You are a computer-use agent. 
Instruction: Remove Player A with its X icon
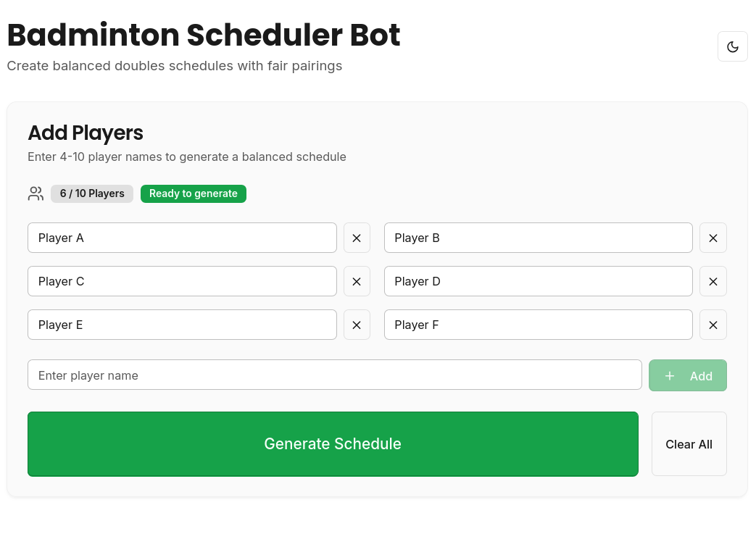(357, 238)
